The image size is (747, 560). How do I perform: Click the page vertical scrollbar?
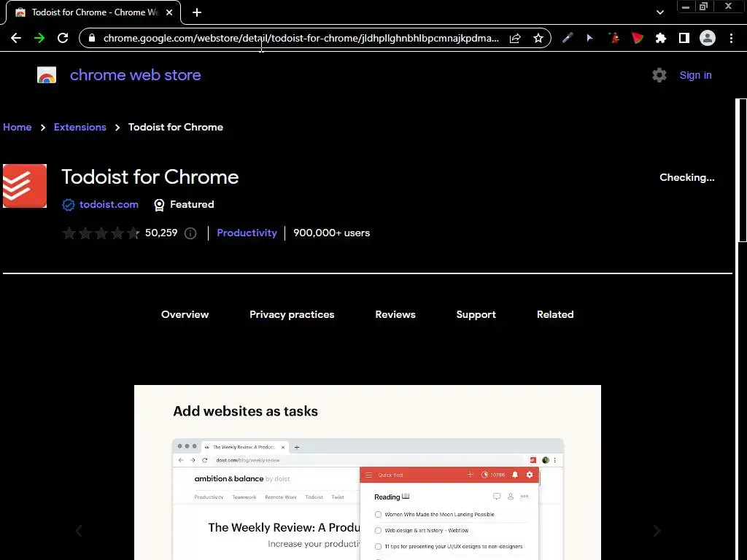click(x=741, y=170)
